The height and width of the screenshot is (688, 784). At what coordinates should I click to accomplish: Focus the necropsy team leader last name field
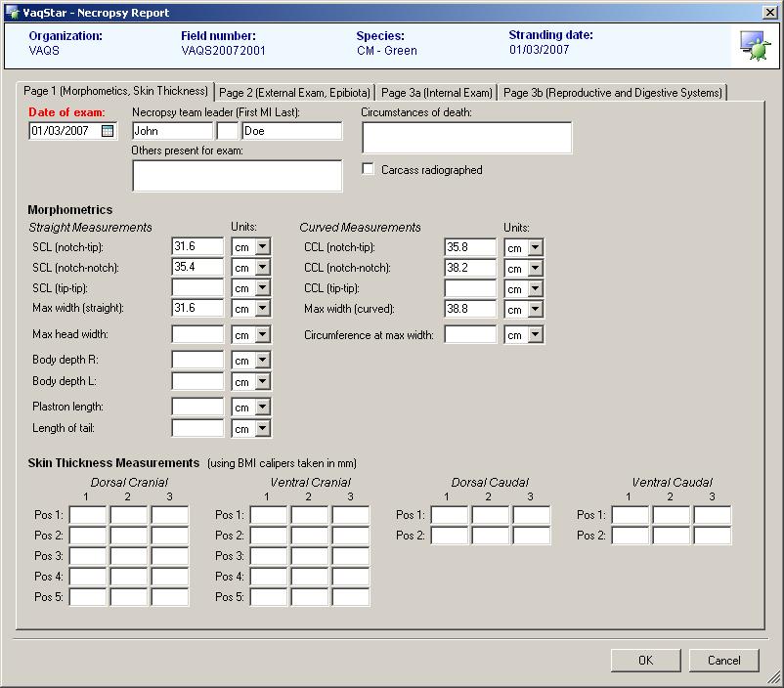click(291, 131)
